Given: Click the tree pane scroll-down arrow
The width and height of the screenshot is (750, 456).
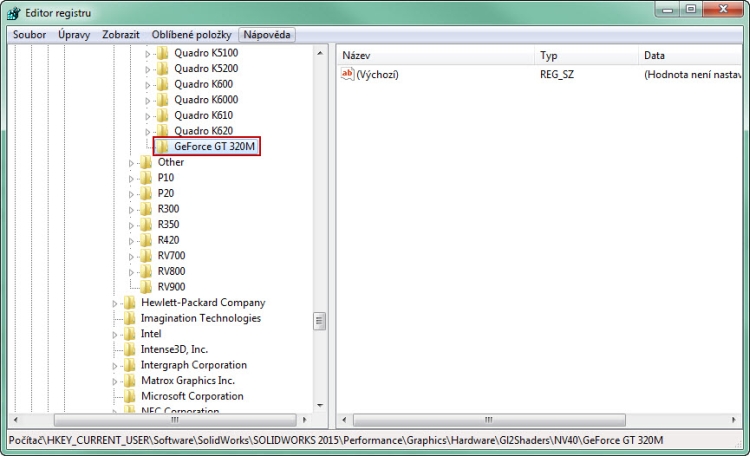Looking at the screenshot, I should coord(320,405).
